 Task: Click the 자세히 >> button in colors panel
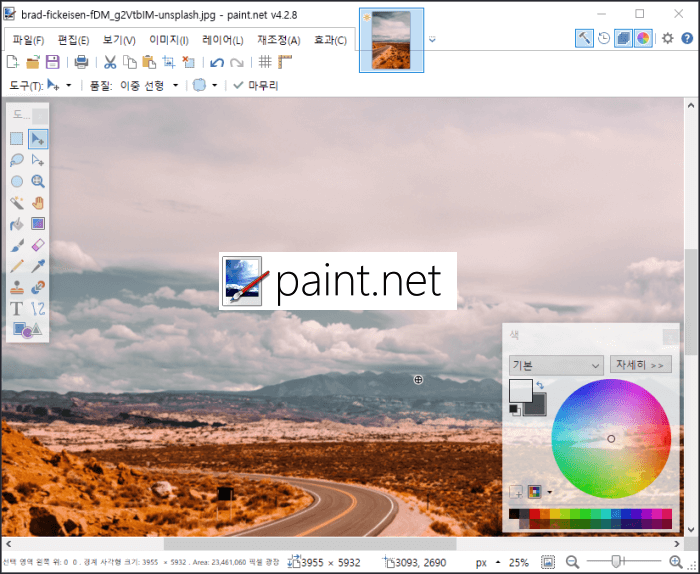pyautogui.click(x=641, y=365)
